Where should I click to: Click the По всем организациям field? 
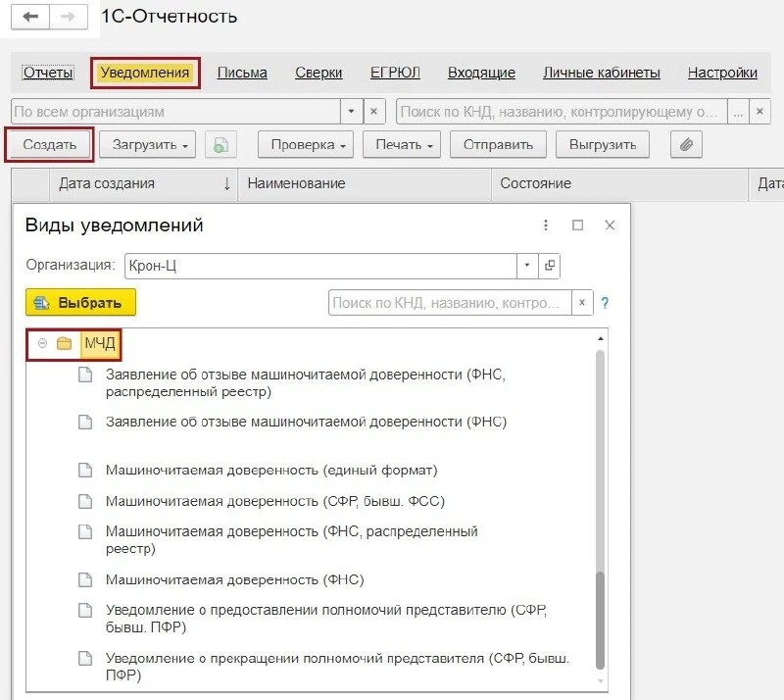(x=175, y=112)
